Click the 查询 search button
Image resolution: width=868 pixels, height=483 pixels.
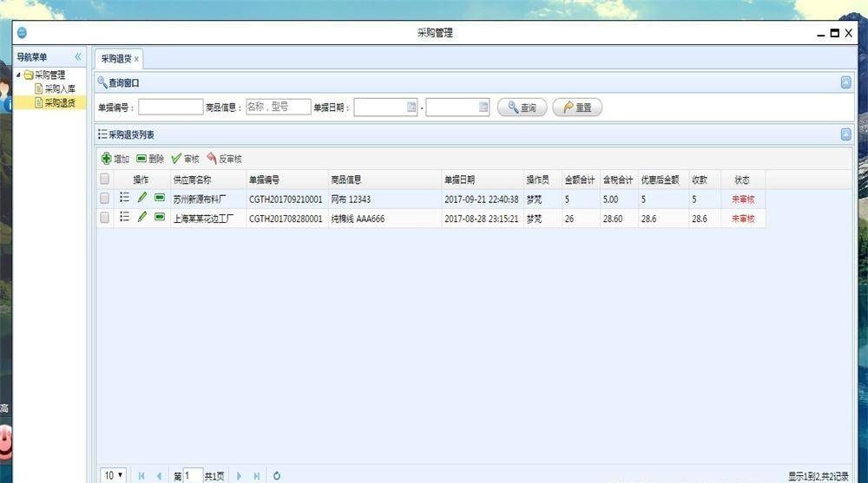[x=522, y=108]
